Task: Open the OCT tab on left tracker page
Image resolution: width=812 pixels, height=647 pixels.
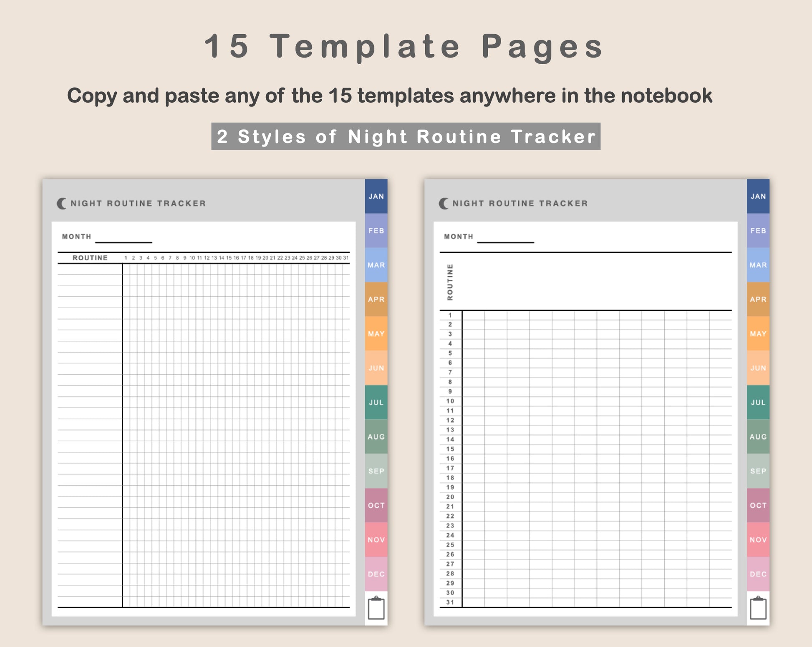Action: [376, 505]
